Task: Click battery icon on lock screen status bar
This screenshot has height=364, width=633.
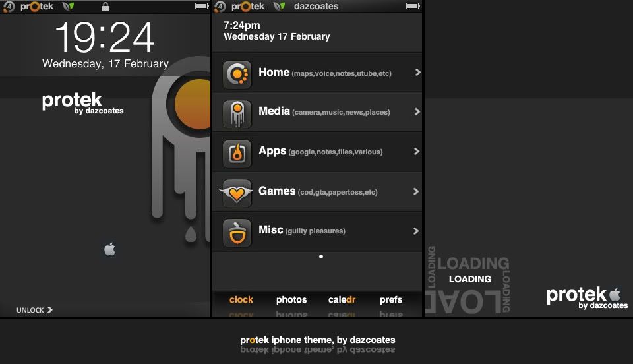Action: coord(202,6)
